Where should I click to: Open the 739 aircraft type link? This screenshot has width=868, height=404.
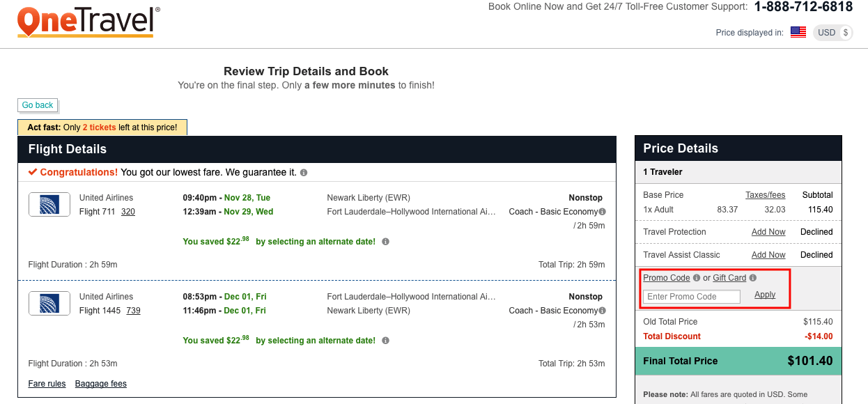(x=134, y=311)
